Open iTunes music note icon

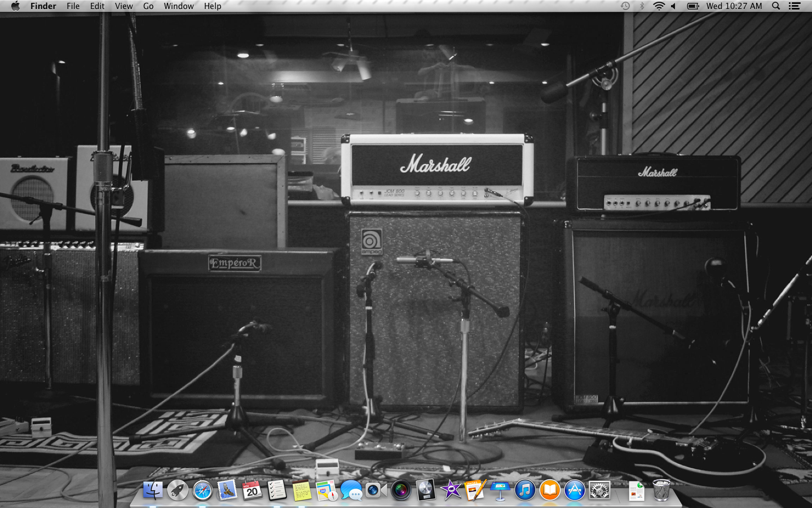pos(525,490)
